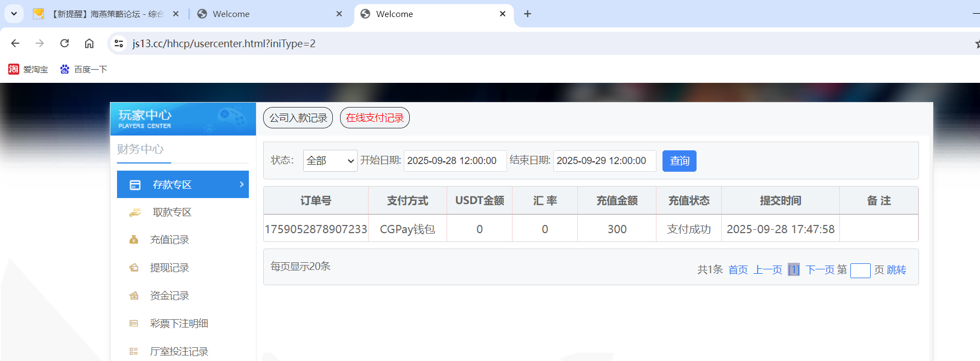Open 在线支付记录 tab
This screenshot has height=361, width=980.
tap(375, 117)
